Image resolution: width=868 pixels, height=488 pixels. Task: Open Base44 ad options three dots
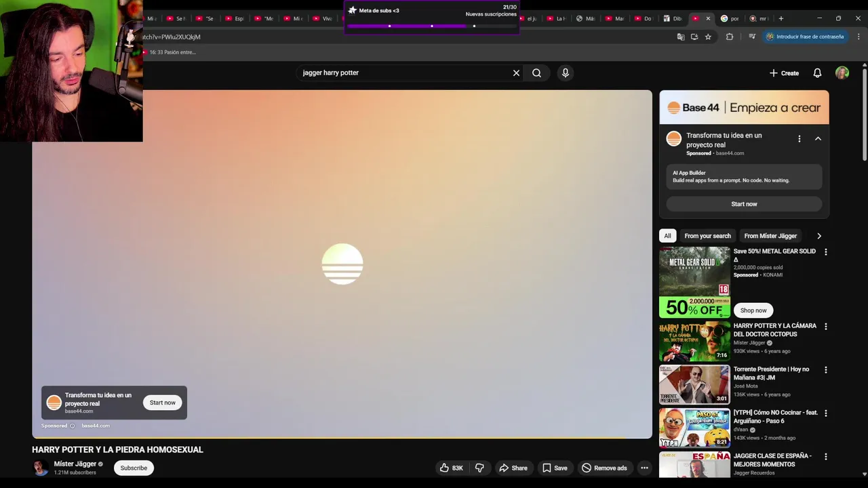coord(799,138)
